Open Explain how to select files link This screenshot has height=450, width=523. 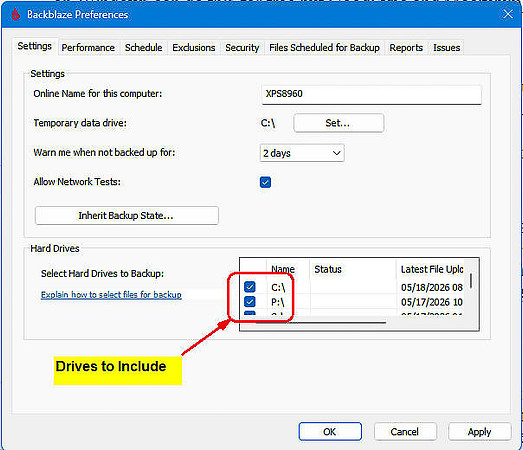(111, 295)
